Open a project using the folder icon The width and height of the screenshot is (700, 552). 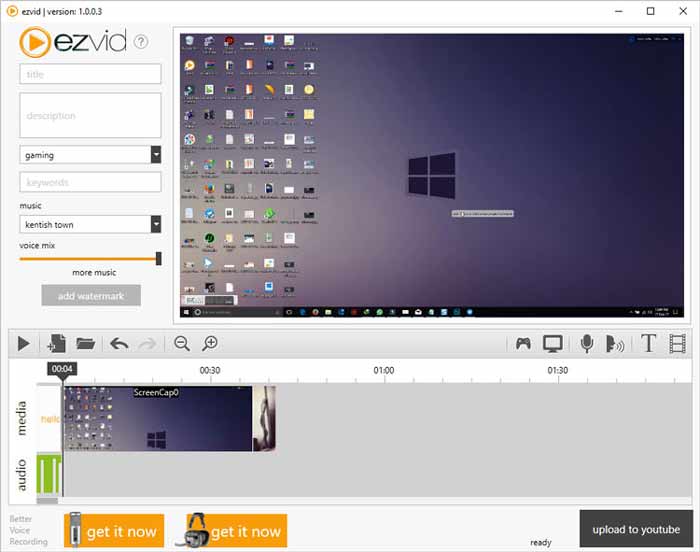coord(86,343)
